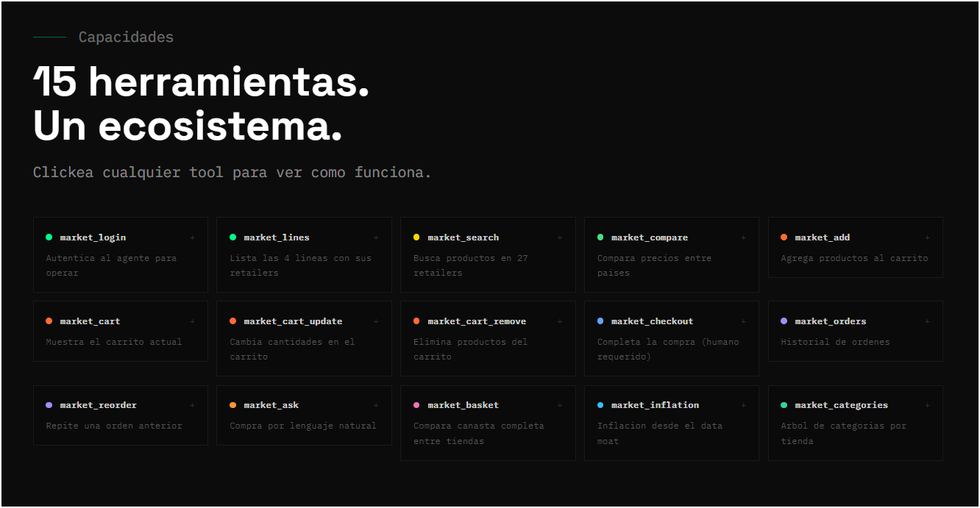Open the market_ask tool title
This screenshot has height=508, width=980.
[271, 405]
